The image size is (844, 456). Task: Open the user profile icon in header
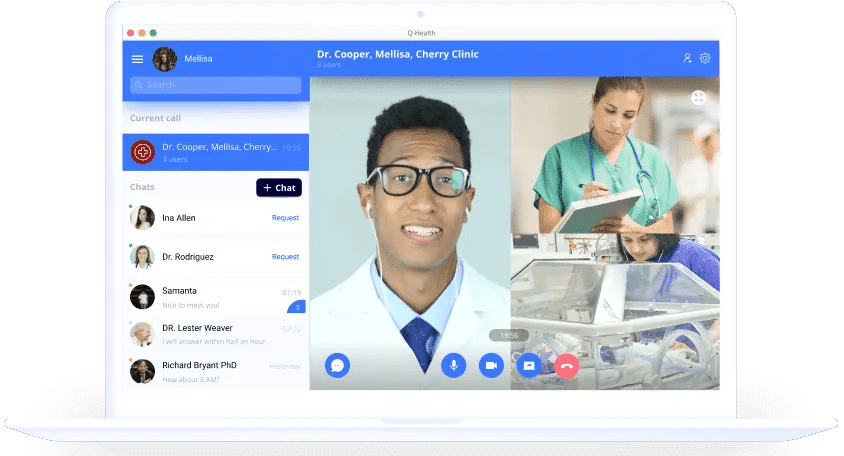(687, 58)
